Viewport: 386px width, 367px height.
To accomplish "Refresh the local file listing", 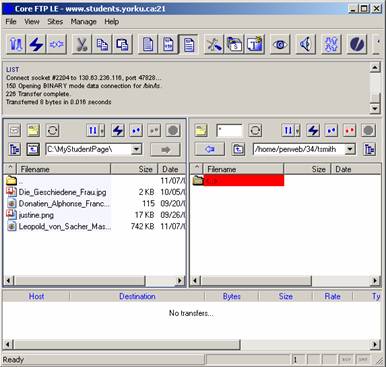I will 52,130.
